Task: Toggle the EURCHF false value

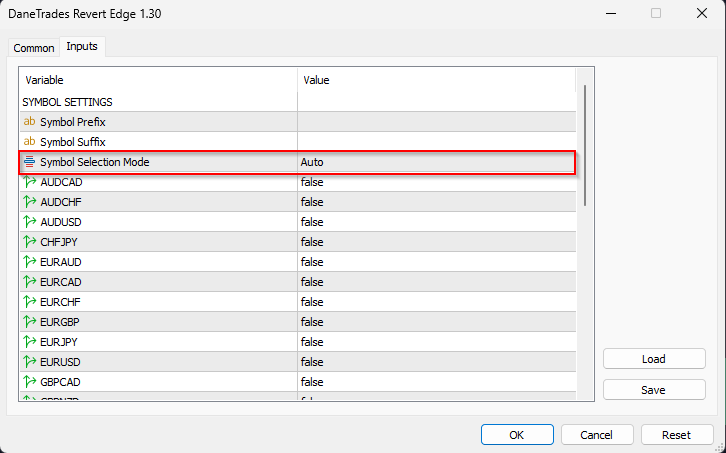Action: 437,302
